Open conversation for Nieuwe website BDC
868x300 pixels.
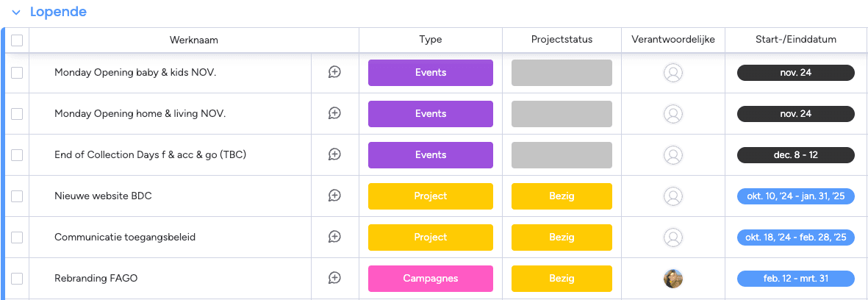334,196
